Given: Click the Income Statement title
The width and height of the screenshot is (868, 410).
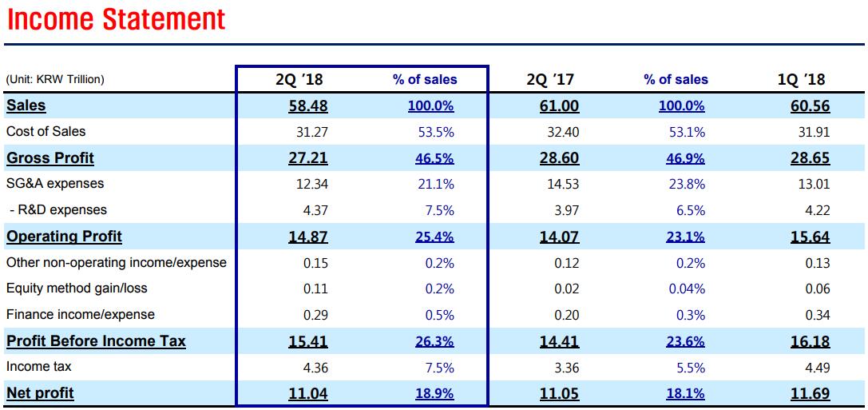Looking at the screenshot, I should pyautogui.click(x=116, y=19).
